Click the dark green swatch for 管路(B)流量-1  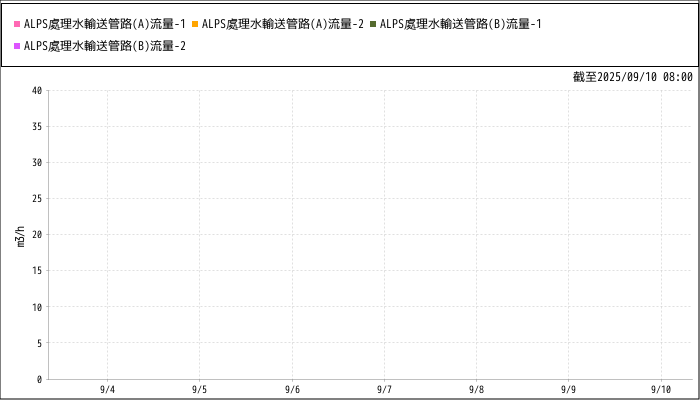(373, 24)
